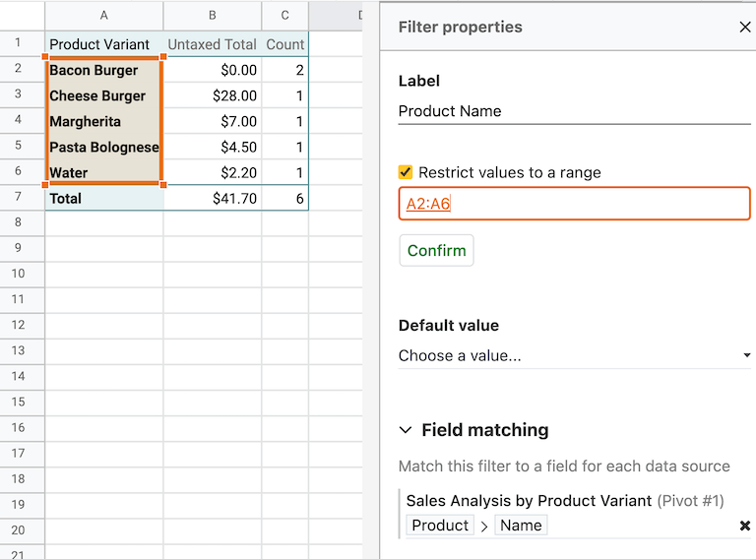Remove the Product Name field matching

click(x=744, y=527)
